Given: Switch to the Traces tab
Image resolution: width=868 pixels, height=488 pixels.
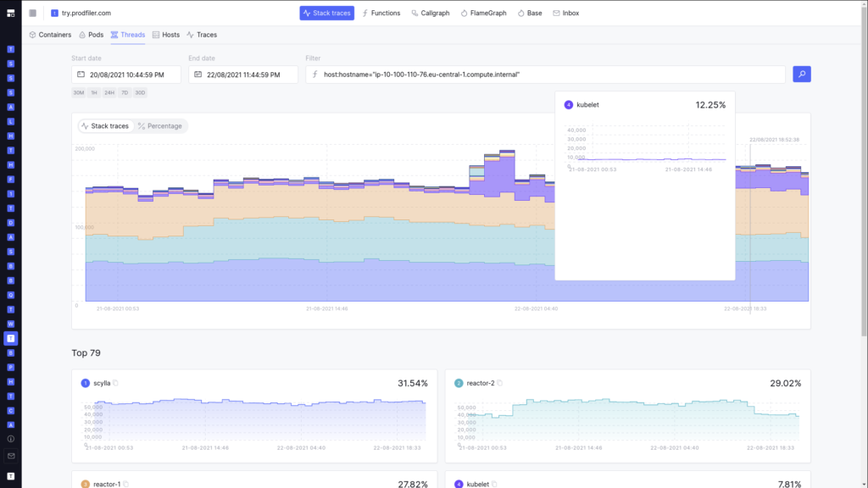Looking at the screenshot, I should 202,35.
